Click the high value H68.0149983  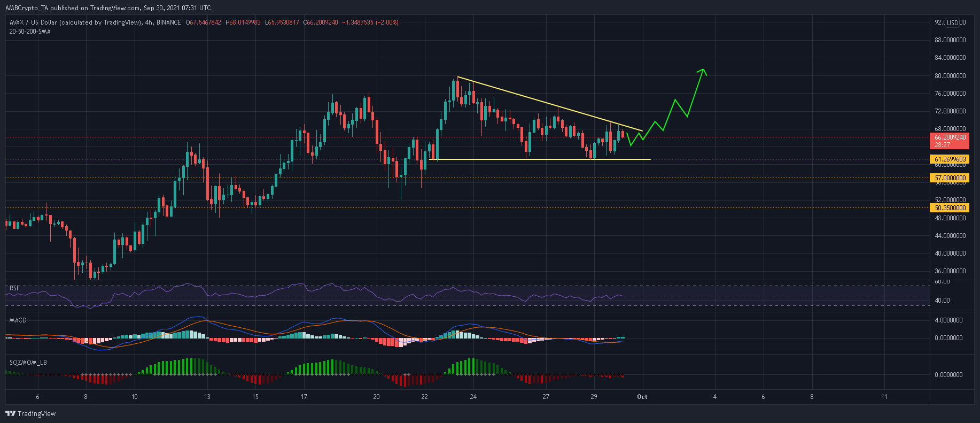click(x=243, y=22)
